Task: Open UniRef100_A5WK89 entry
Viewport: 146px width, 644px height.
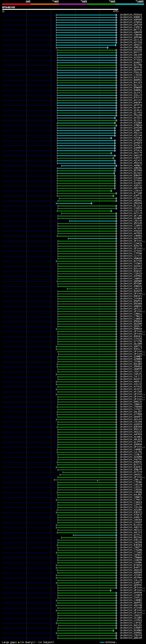Action: pos(131,259)
